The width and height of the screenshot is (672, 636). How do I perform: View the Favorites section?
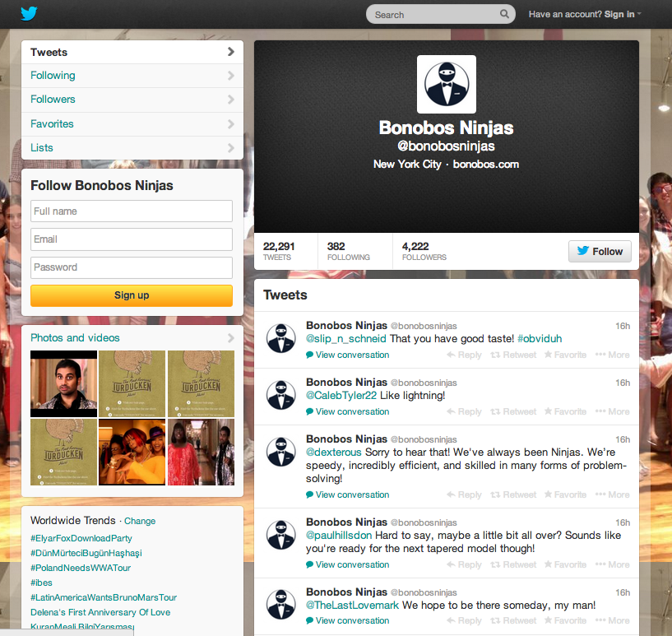pyautogui.click(x=132, y=124)
